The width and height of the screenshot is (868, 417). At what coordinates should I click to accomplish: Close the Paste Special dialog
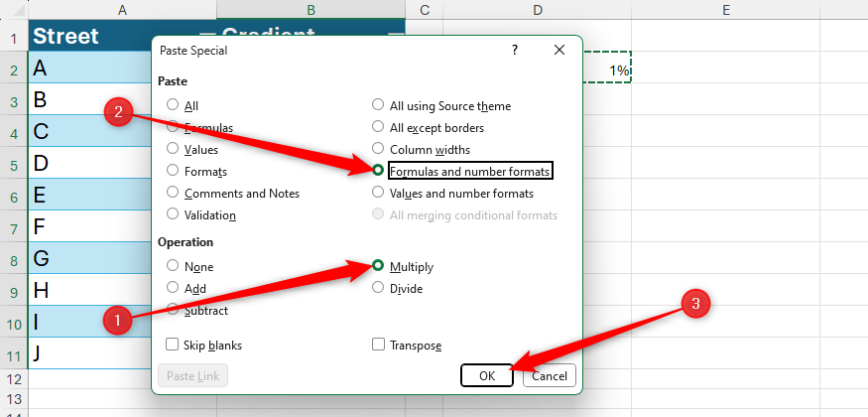[x=559, y=49]
